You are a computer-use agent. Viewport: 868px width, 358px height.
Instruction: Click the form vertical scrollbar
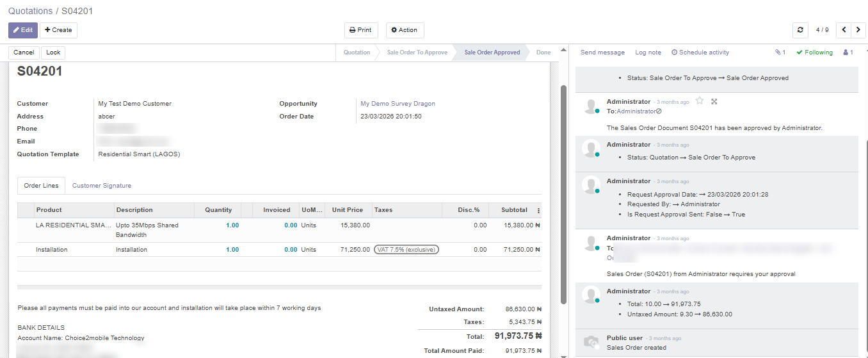coord(563,194)
